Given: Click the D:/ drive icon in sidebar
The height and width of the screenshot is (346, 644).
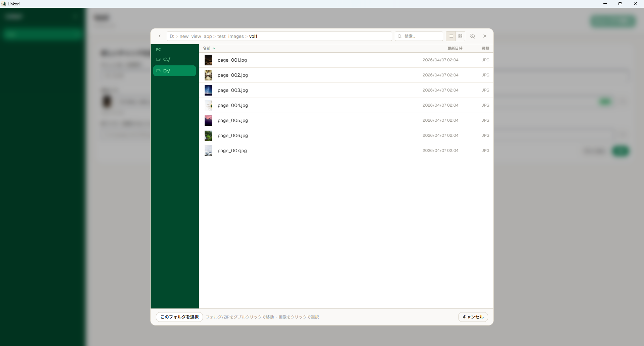Looking at the screenshot, I should 158,71.
